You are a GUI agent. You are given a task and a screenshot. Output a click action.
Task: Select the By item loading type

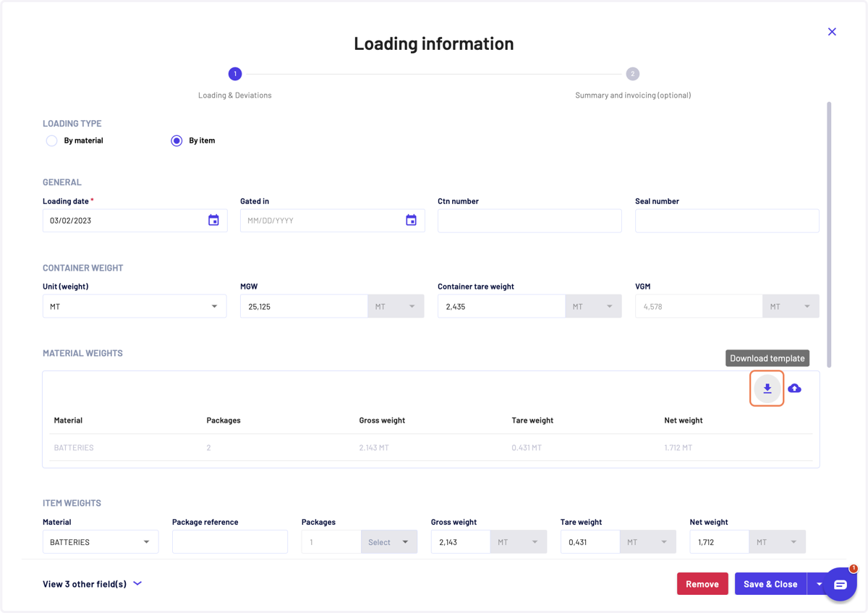coord(176,141)
